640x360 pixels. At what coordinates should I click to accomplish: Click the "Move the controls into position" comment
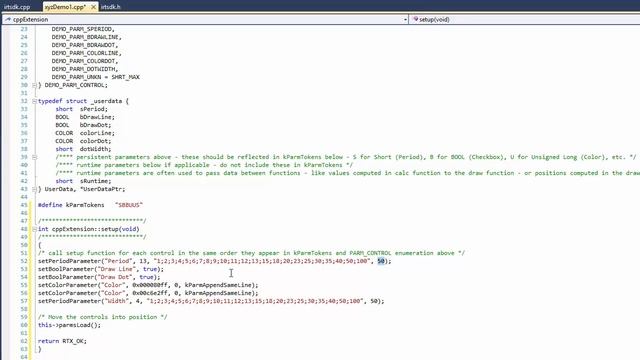[x=102, y=317]
